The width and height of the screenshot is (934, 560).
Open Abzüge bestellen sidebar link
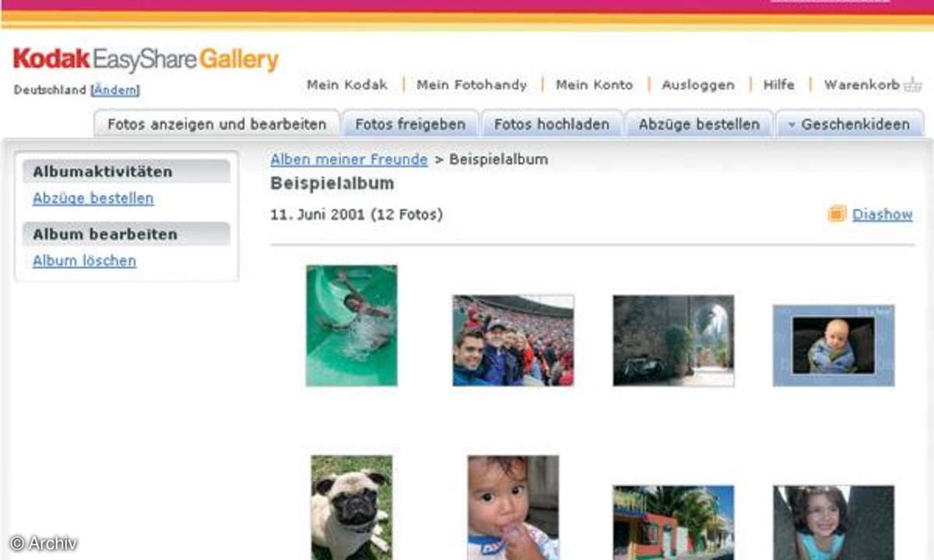tap(93, 198)
